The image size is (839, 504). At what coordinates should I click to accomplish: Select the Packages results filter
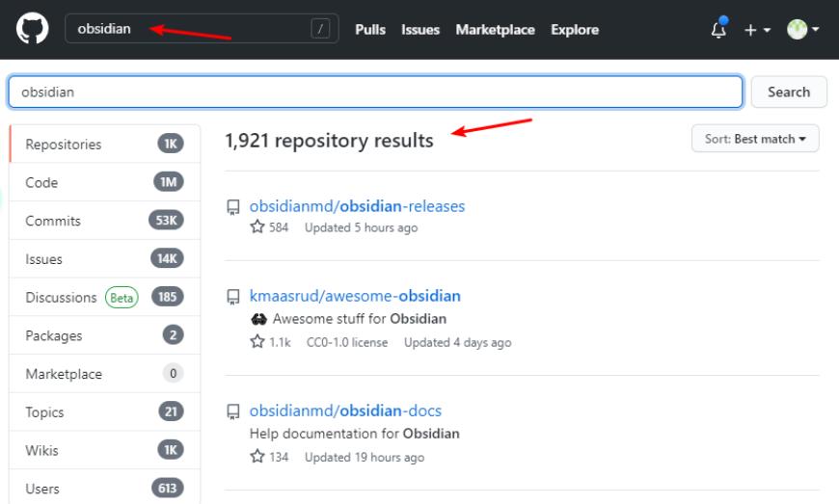pos(105,335)
